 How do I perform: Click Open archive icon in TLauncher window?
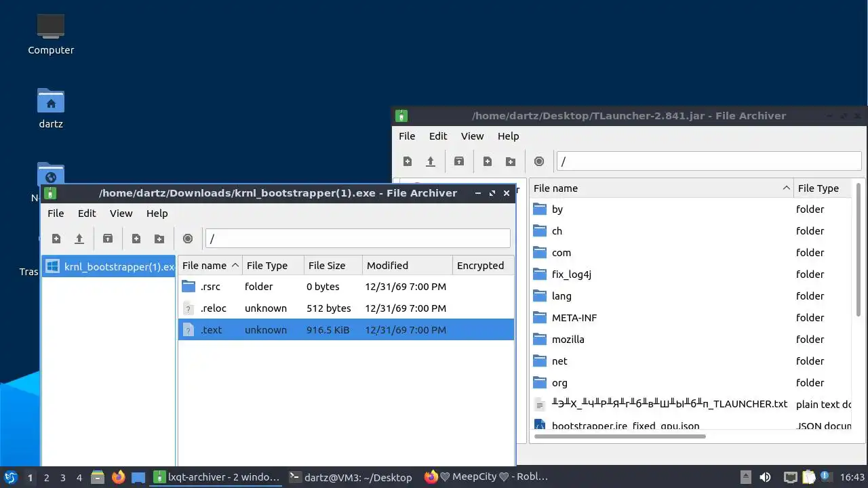tap(431, 161)
